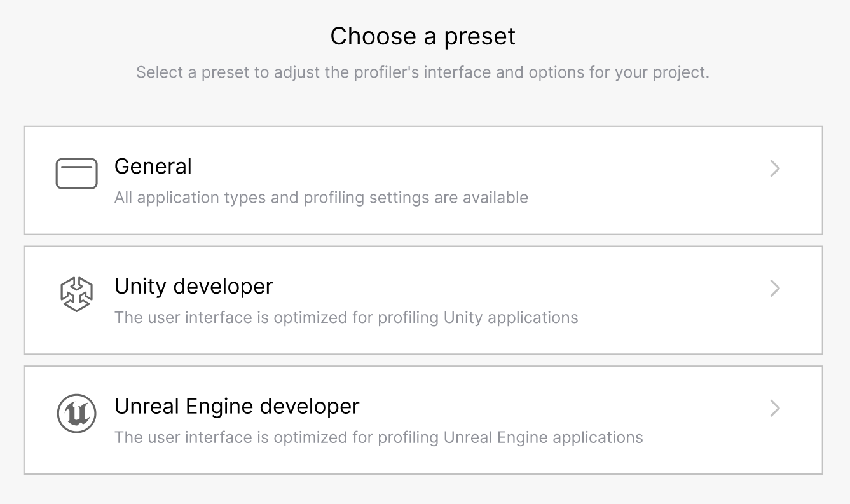Select the "General" preset title

tap(153, 167)
